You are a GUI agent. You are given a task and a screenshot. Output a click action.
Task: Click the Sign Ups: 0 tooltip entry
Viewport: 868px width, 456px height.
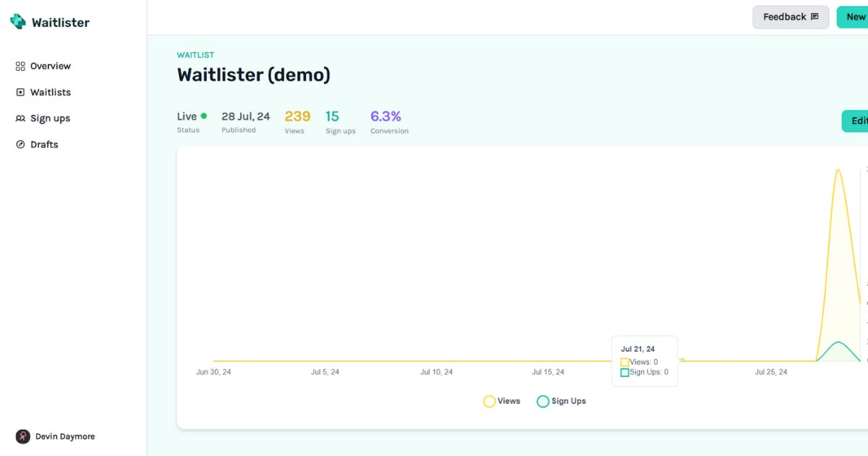click(644, 372)
